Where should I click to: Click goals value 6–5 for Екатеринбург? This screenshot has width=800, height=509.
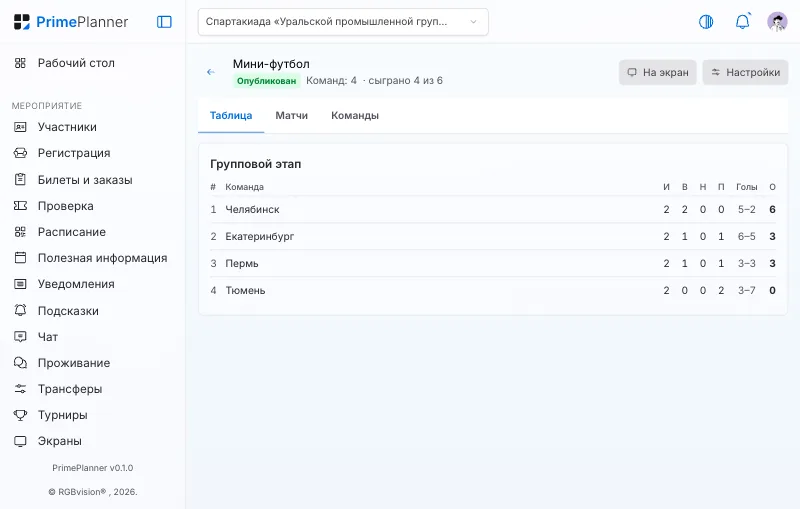746,236
